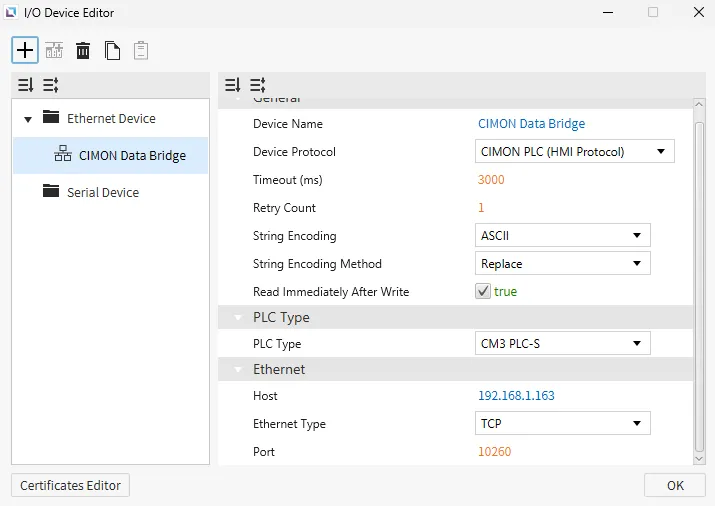Click the second sort icon above properties panel
This screenshot has width=715, height=506.
click(257, 86)
